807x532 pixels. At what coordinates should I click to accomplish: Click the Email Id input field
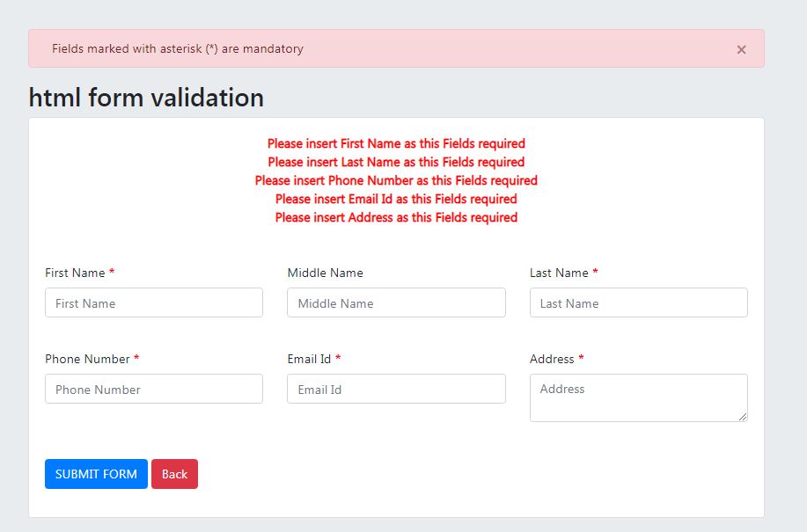(396, 389)
